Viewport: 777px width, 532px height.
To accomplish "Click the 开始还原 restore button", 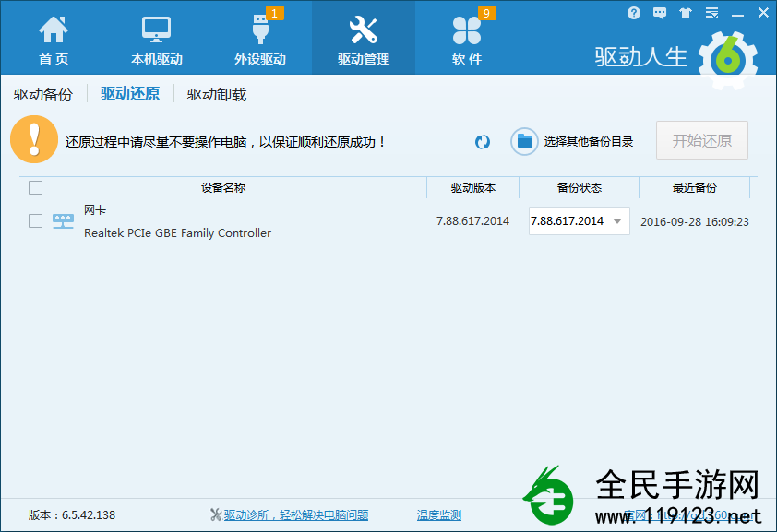I will tap(702, 140).
